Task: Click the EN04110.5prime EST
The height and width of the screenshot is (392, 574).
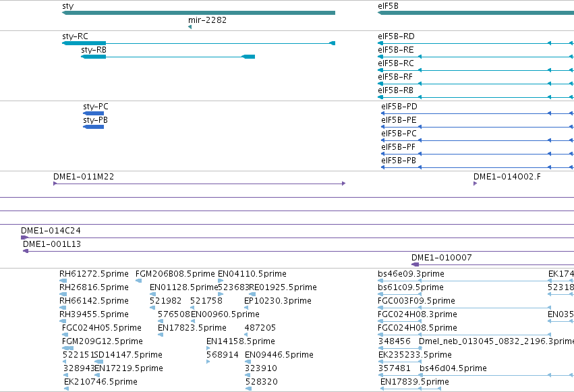Action: 221,281
